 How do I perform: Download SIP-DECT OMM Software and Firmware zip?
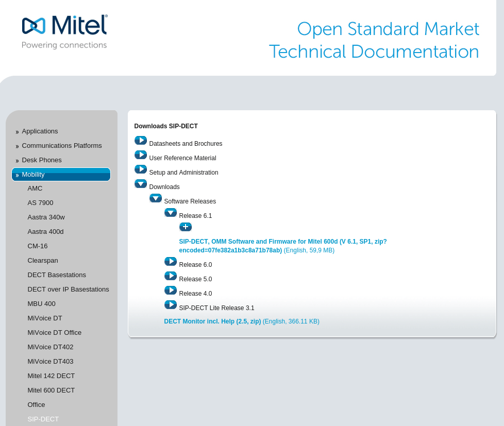(x=283, y=246)
